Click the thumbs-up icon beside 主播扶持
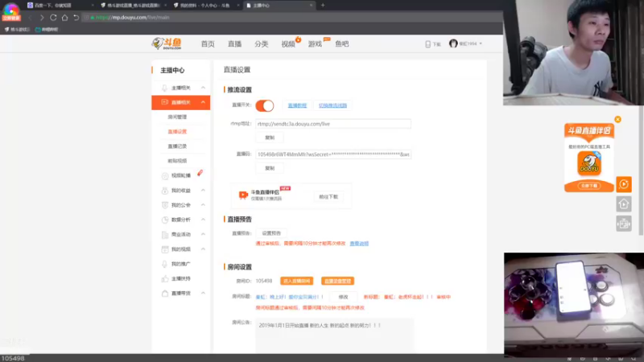 tap(165, 278)
